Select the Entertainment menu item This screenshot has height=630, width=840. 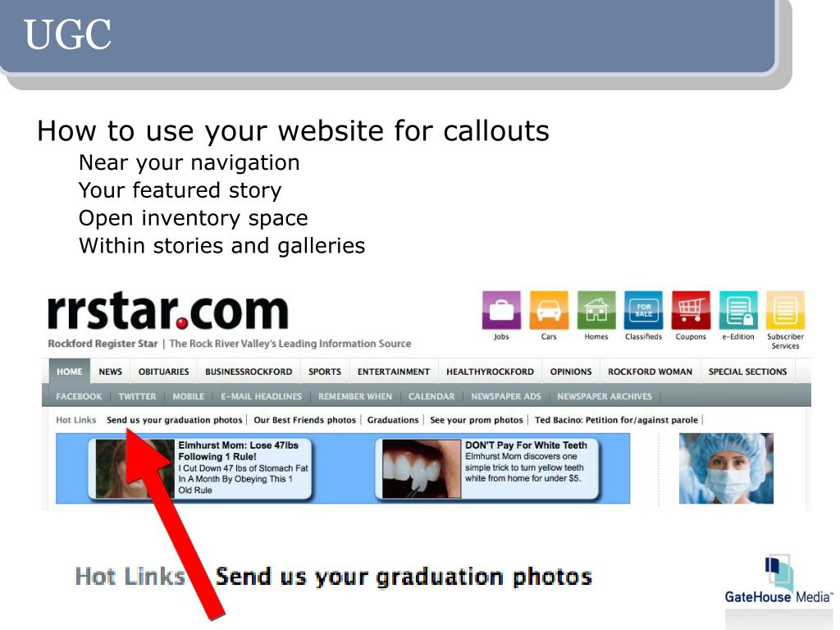coord(394,372)
